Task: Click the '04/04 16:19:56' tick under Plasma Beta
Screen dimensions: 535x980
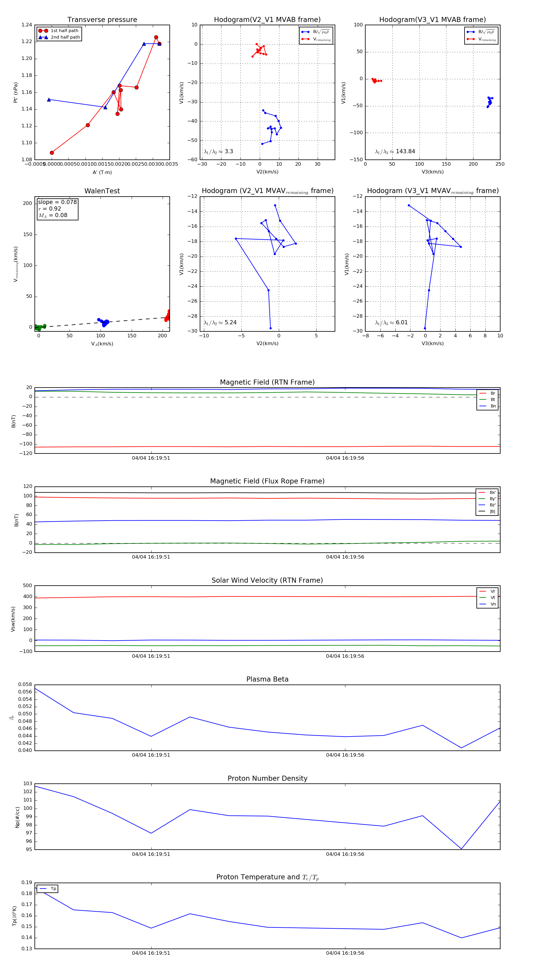Action: tap(345, 755)
